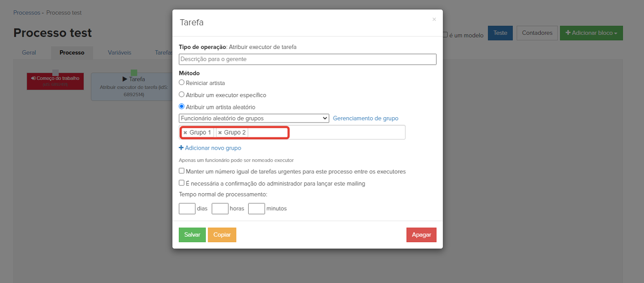
Task: Click Adicionar novo grupo link
Action: click(x=210, y=148)
